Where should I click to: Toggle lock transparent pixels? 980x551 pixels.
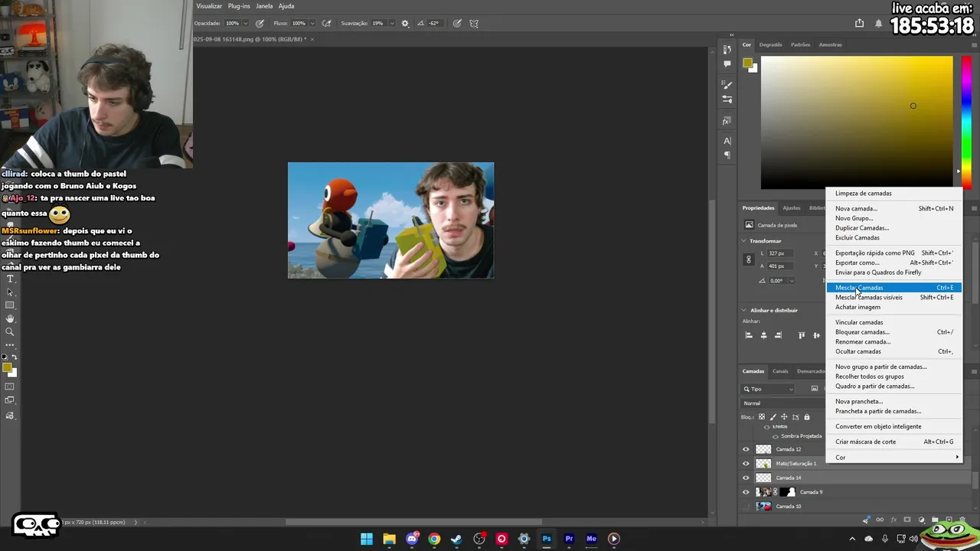[762, 417]
